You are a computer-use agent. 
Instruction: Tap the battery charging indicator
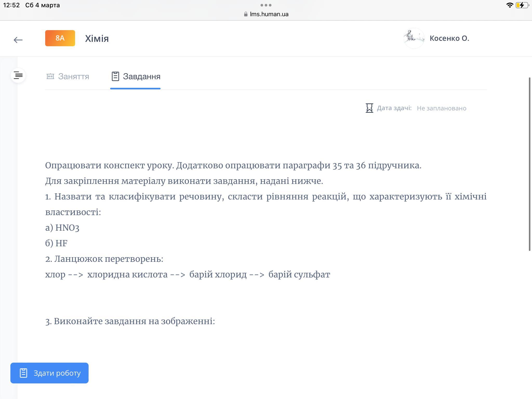522,5
